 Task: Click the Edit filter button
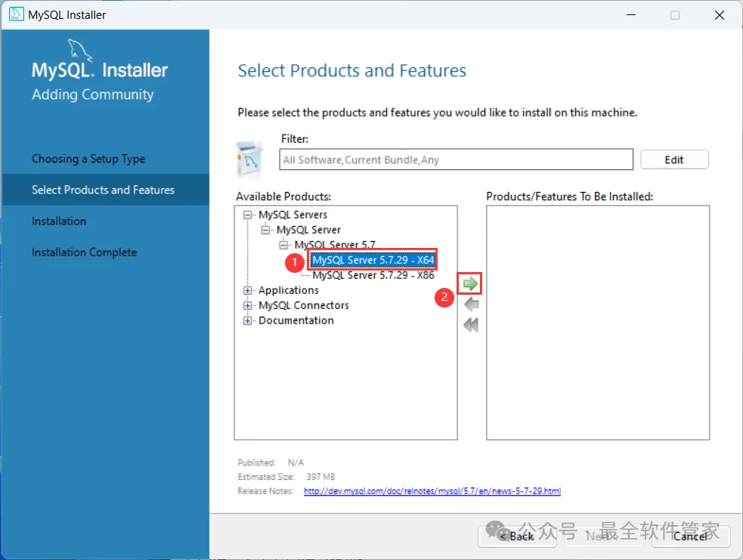pos(674,159)
